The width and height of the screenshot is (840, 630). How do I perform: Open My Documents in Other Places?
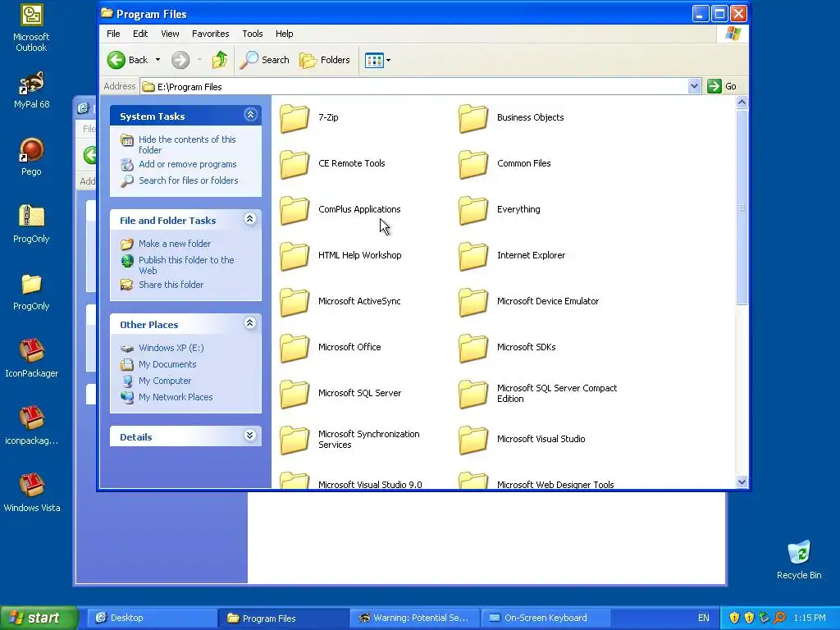[167, 364]
